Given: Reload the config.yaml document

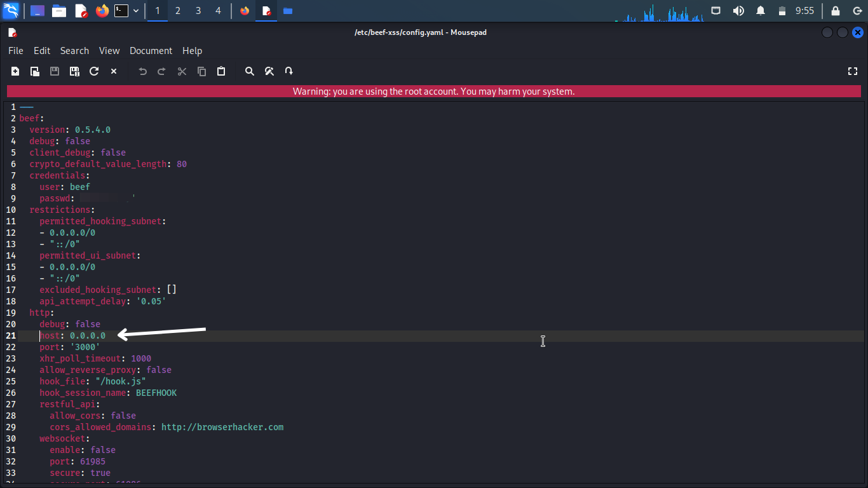Looking at the screenshot, I should (x=93, y=71).
